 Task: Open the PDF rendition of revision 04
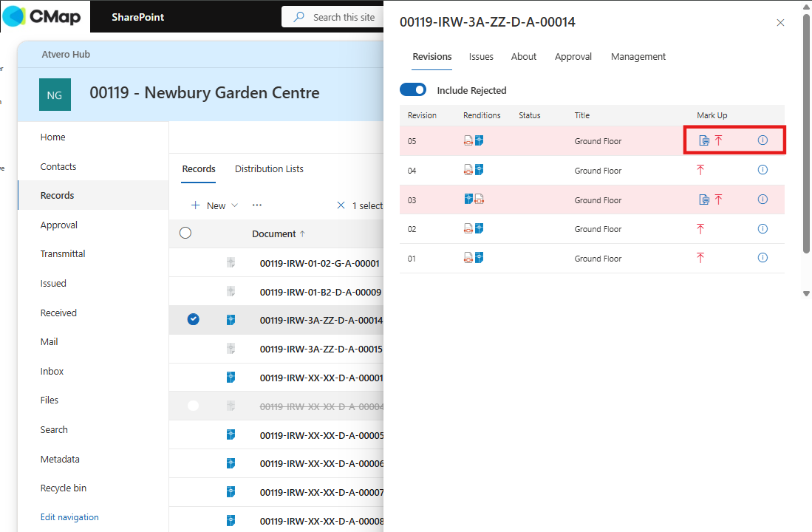click(x=468, y=170)
